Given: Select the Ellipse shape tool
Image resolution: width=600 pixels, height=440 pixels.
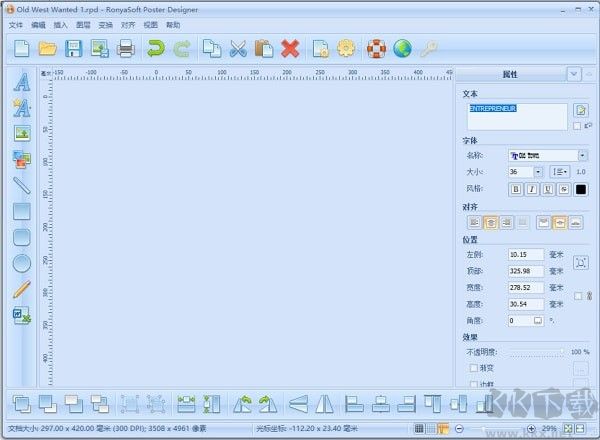Looking at the screenshot, I should 22,263.
